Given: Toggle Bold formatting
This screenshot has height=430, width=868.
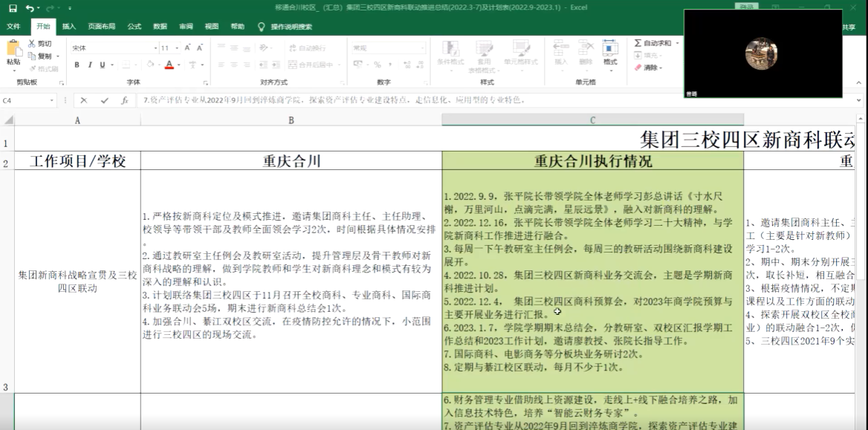Looking at the screenshot, I should coord(77,65).
